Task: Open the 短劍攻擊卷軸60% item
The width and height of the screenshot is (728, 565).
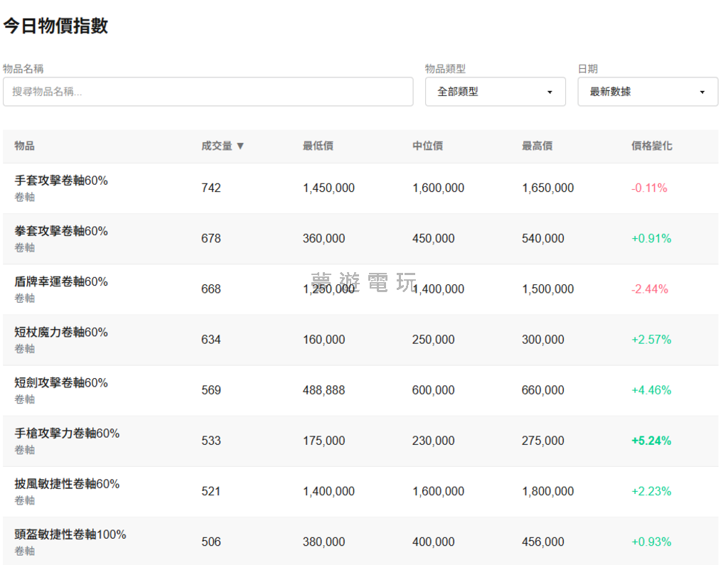Action: pos(61,382)
